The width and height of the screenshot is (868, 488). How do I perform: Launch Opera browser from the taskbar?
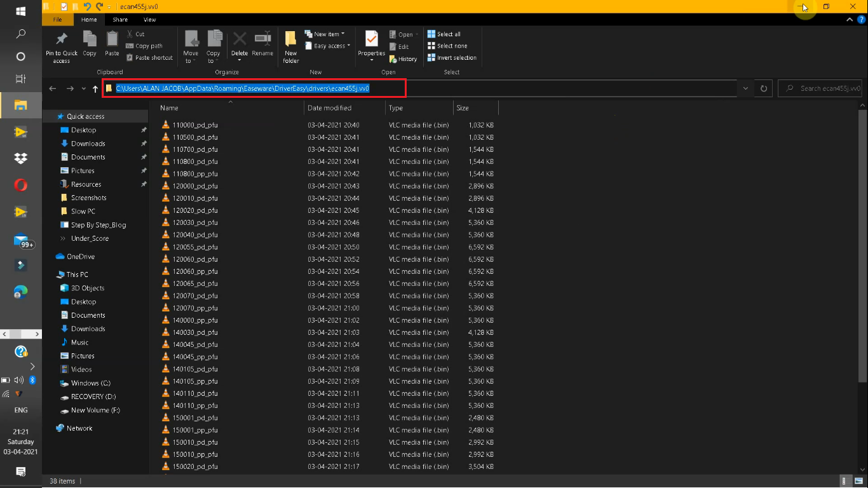point(20,185)
